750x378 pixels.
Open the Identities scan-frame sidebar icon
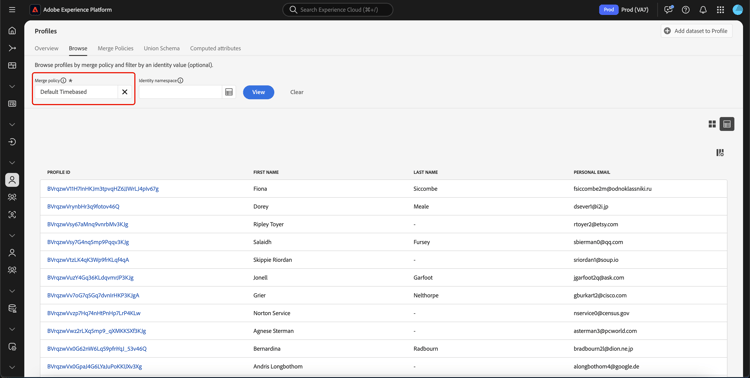[12, 214]
